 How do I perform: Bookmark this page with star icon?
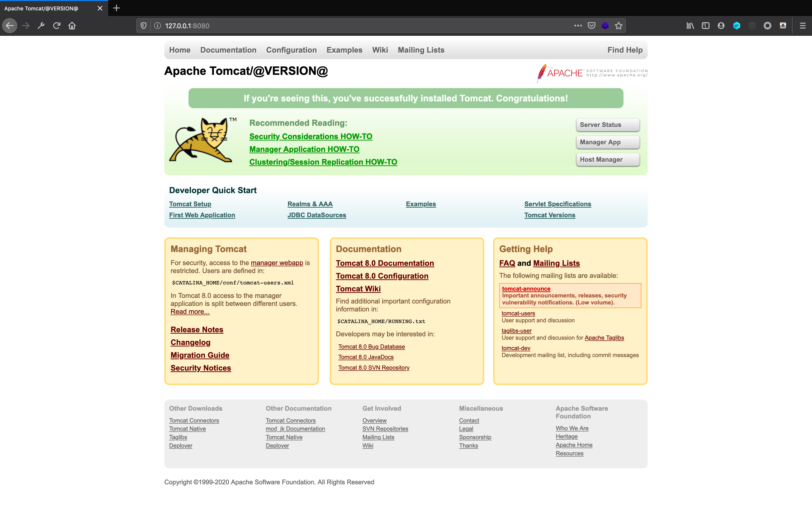click(x=619, y=26)
